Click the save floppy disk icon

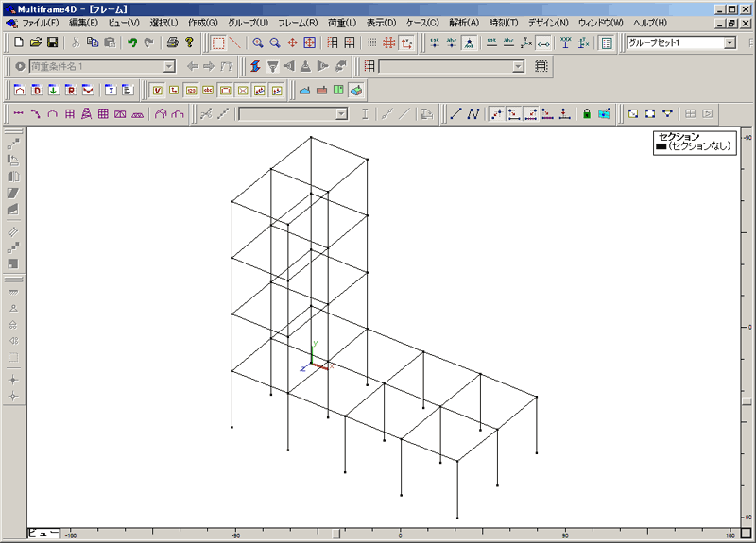tap(53, 42)
